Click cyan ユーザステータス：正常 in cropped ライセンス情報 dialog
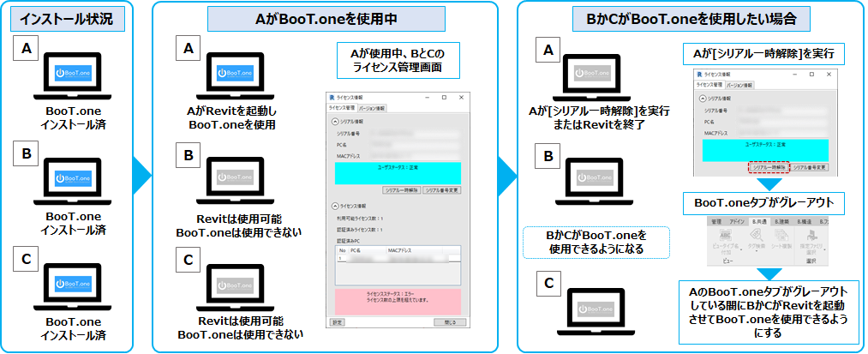868x354 pixels. coord(765,150)
